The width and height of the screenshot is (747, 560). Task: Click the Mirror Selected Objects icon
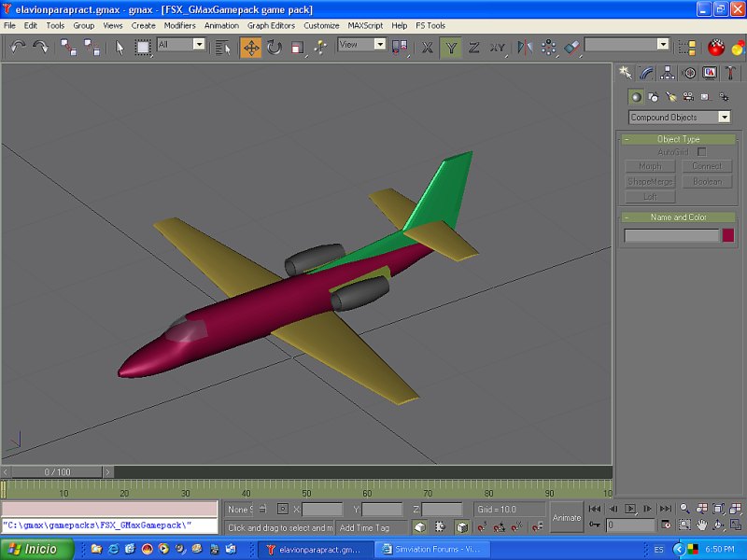point(525,47)
